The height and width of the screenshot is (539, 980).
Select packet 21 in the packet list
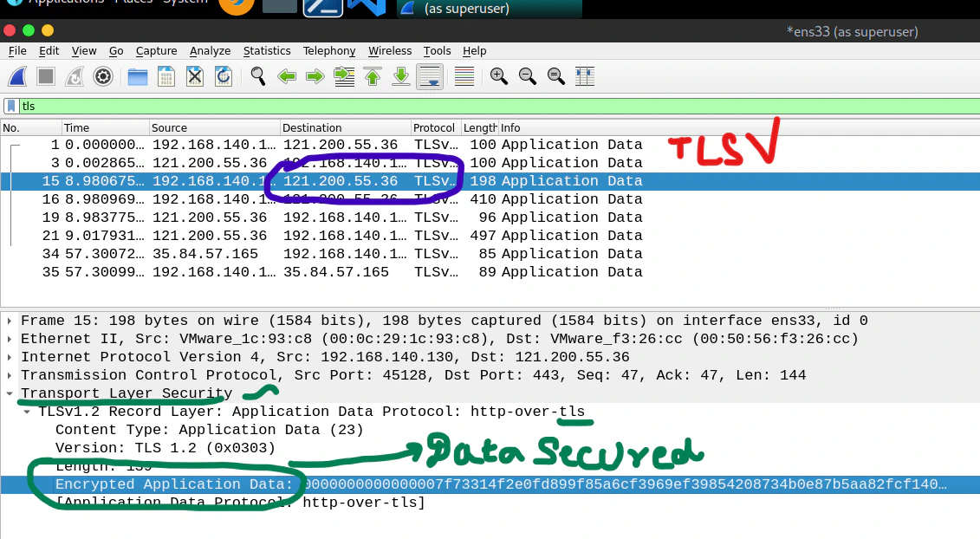[347, 236]
